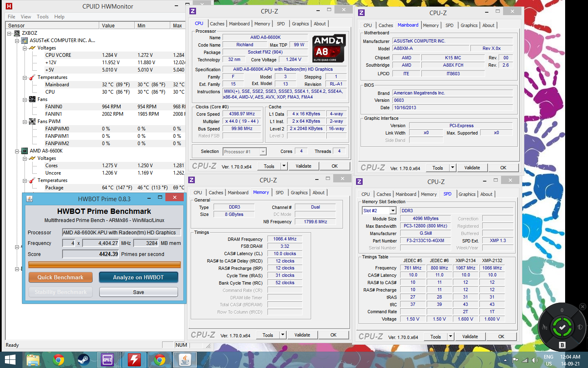Click the shield icon on the circular overlay
The height and width of the screenshot is (368, 588).
tap(580, 327)
